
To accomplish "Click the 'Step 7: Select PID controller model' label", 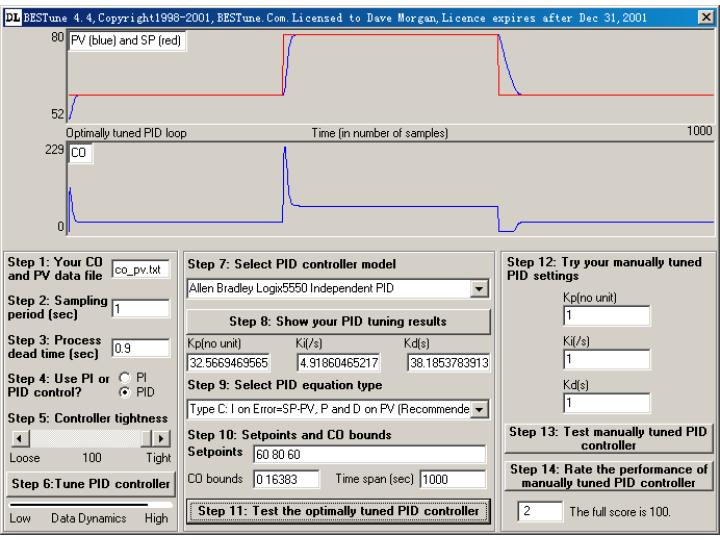I will 292,264.
